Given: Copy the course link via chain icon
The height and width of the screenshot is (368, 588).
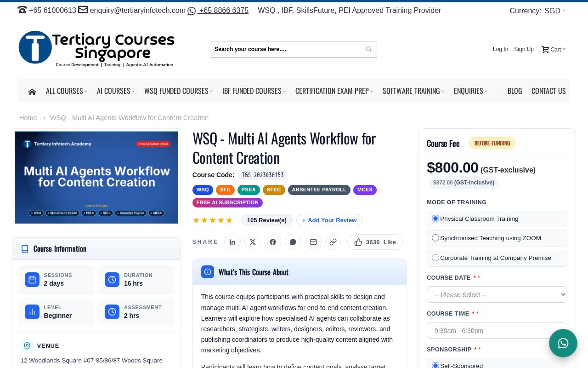Looking at the screenshot, I should point(333,242).
